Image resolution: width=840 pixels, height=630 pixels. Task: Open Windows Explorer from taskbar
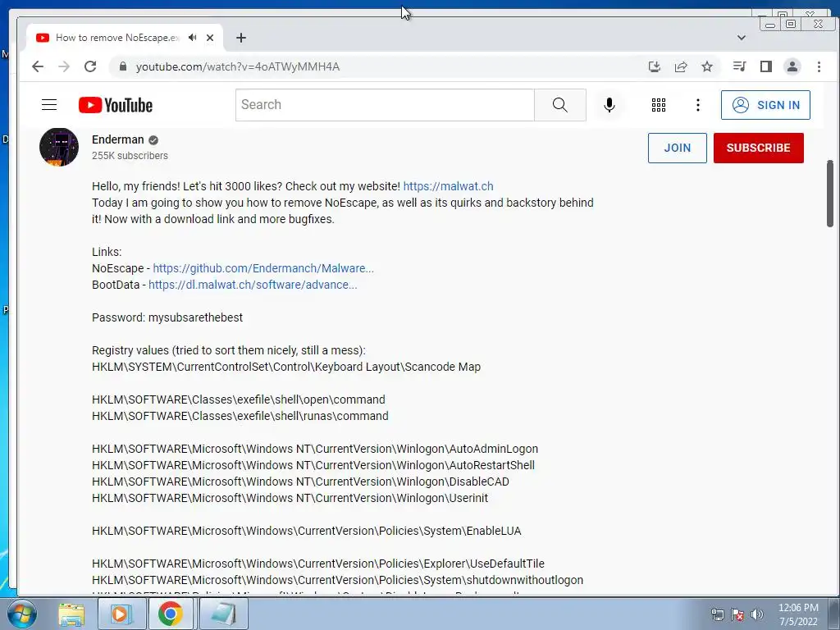[71, 614]
